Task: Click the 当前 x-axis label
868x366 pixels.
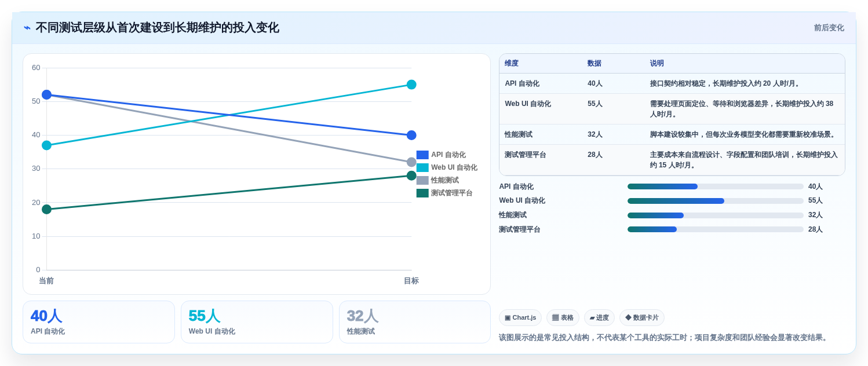Action: click(x=46, y=281)
